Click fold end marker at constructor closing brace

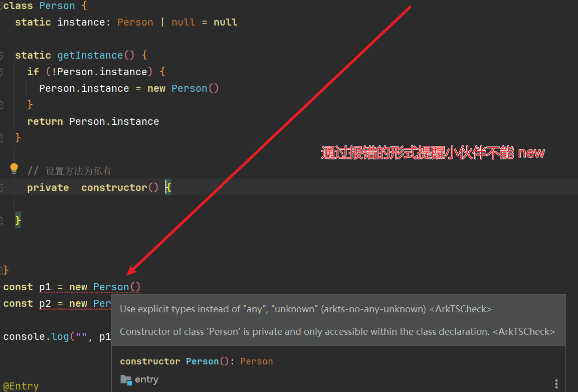[2, 220]
